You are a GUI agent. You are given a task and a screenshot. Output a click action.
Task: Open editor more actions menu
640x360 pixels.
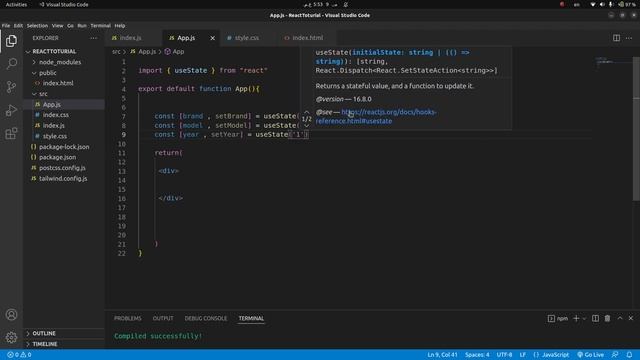[x=629, y=38]
